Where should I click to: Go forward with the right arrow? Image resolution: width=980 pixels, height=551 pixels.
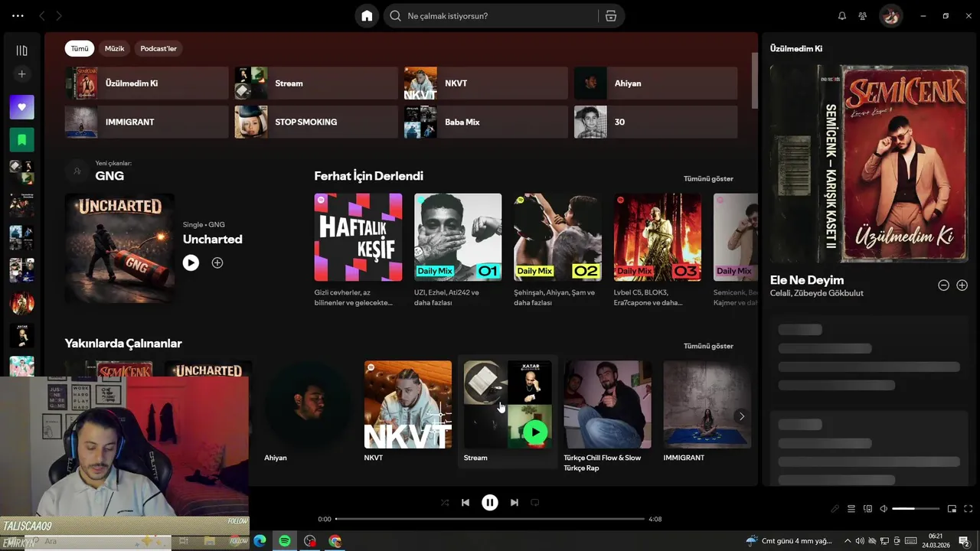click(x=59, y=16)
